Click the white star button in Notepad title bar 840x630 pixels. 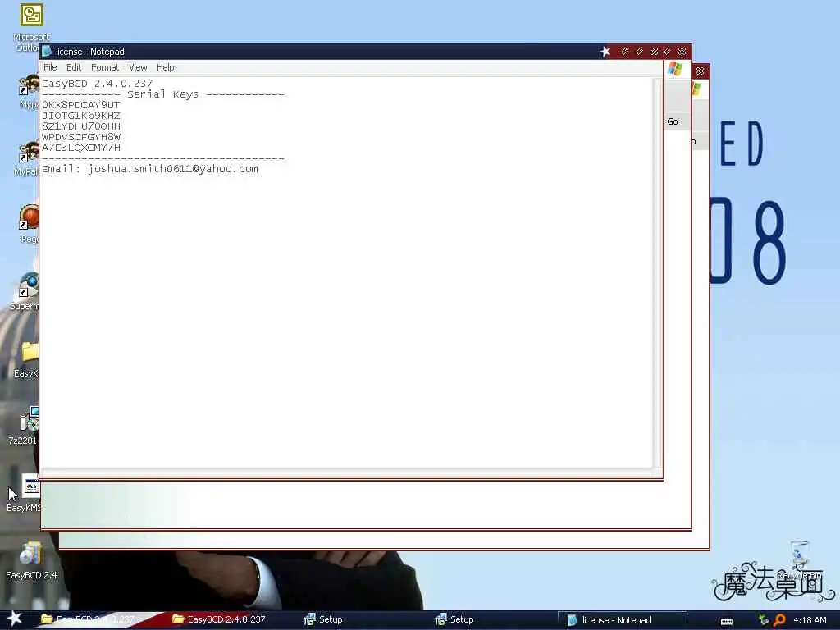[x=605, y=52]
